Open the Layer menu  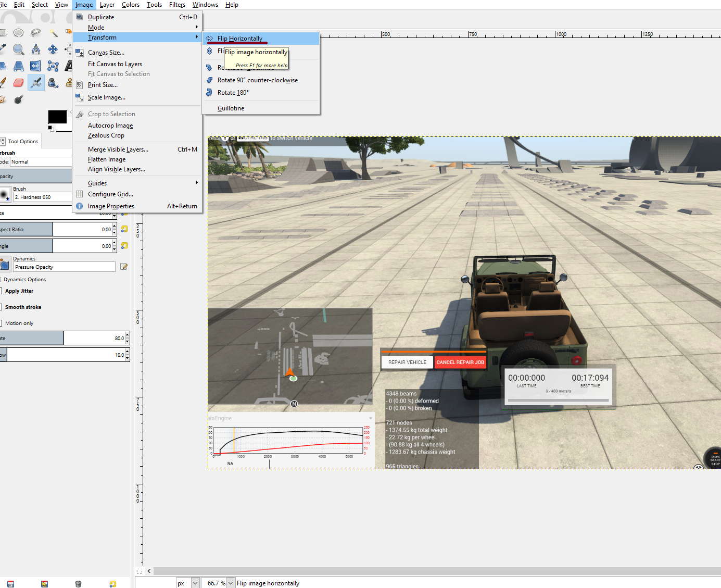tap(107, 5)
